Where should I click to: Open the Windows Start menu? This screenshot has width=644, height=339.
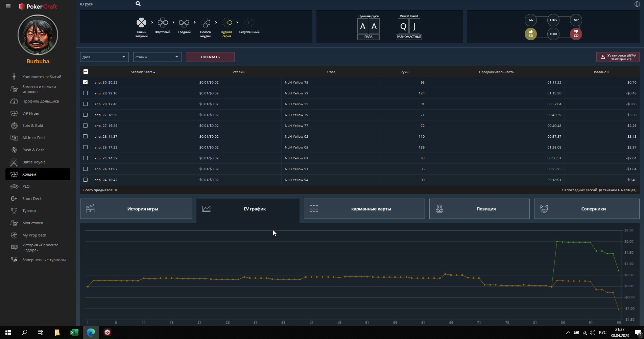point(8,333)
